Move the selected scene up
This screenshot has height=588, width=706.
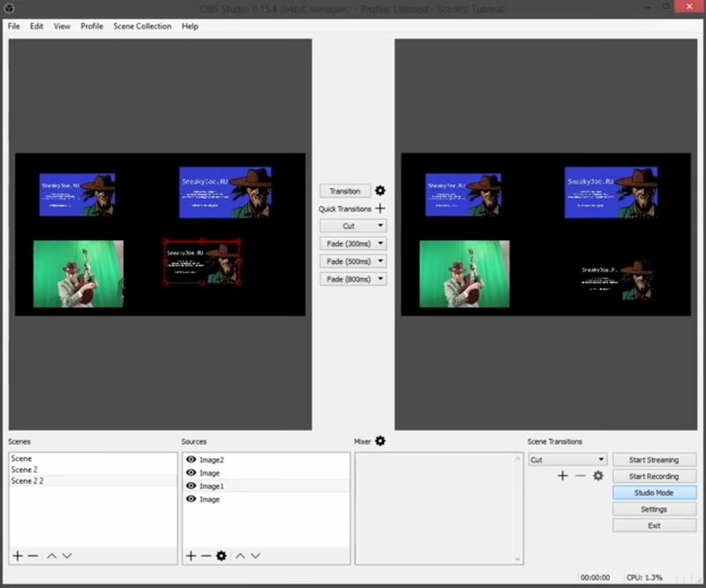[x=52, y=555]
